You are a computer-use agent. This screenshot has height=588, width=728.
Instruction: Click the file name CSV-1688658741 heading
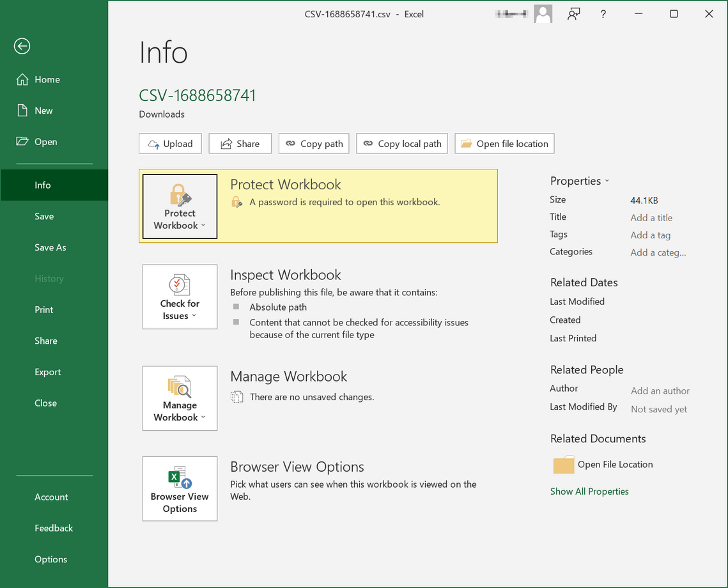pyautogui.click(x=197, y=95)
